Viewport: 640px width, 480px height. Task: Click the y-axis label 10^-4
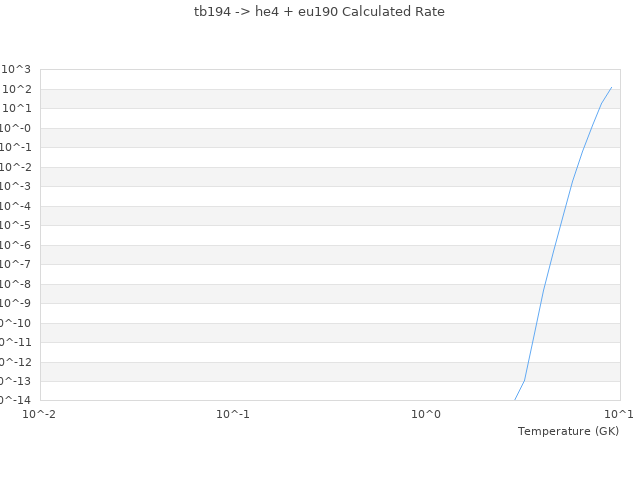tap(15, 206)
